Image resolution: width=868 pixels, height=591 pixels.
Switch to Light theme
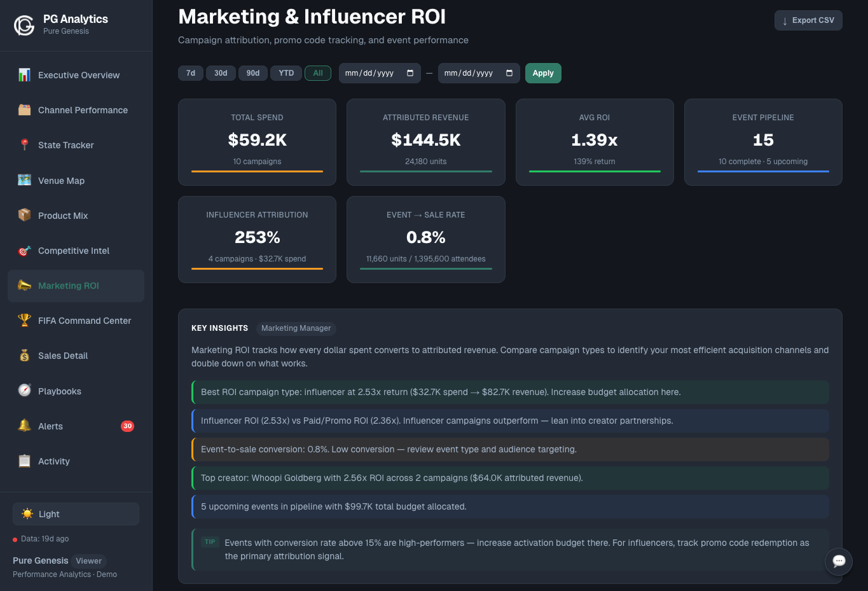point(76,513)
